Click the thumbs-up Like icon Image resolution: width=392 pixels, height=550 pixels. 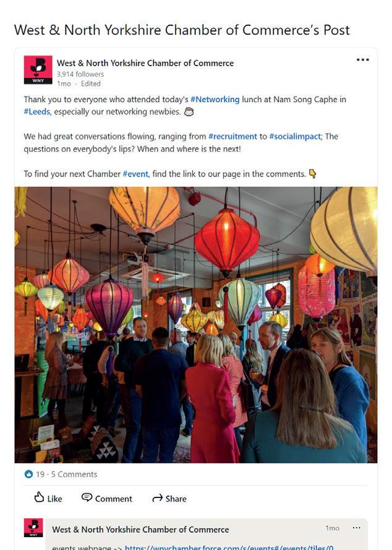point(39,497)
